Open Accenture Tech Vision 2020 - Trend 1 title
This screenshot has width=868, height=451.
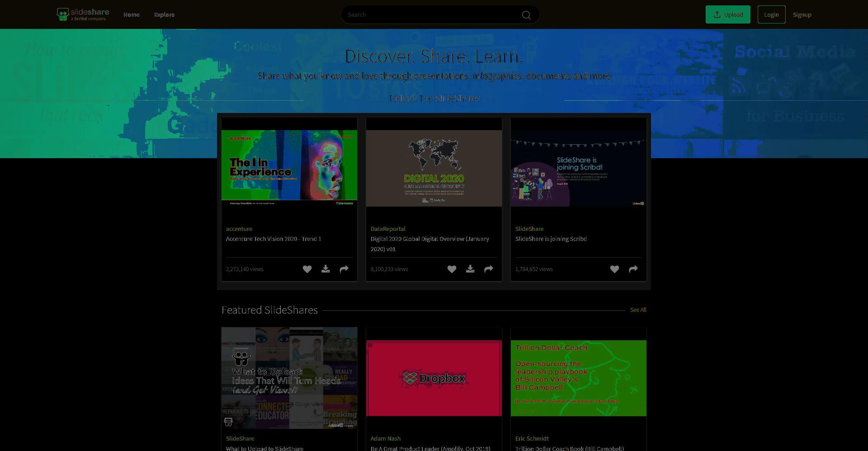click(274, 239)
